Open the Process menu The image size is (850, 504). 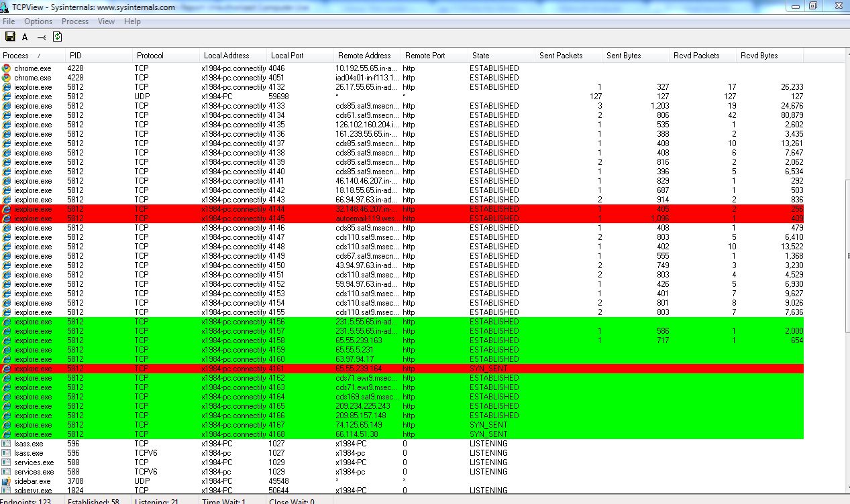74,21
